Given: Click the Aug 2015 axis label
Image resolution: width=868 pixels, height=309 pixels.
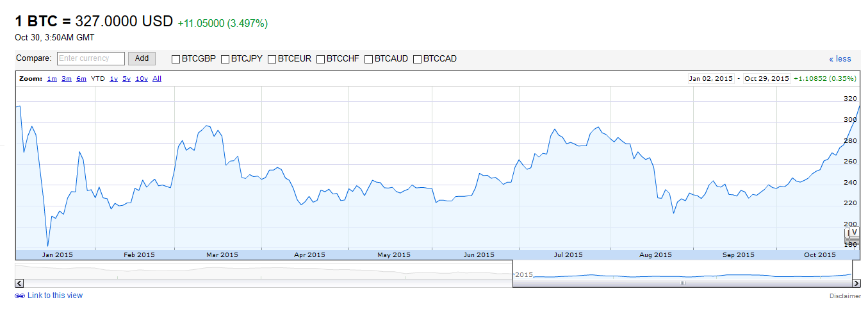Looking at the screenshot, I should (x=655, y=255).
